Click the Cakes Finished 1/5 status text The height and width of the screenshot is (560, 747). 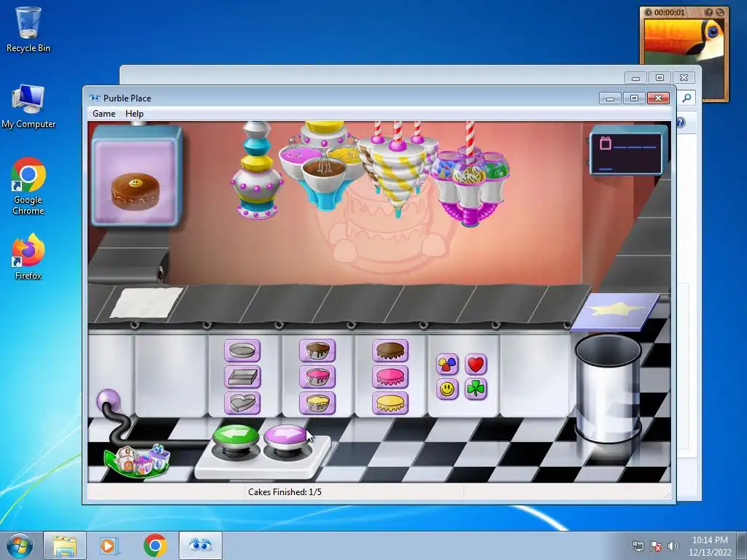click(x=285, y=492)
